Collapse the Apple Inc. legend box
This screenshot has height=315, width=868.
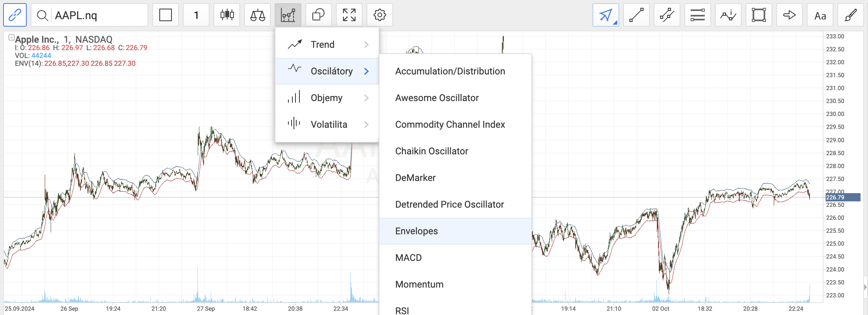[x=11, y=38]
